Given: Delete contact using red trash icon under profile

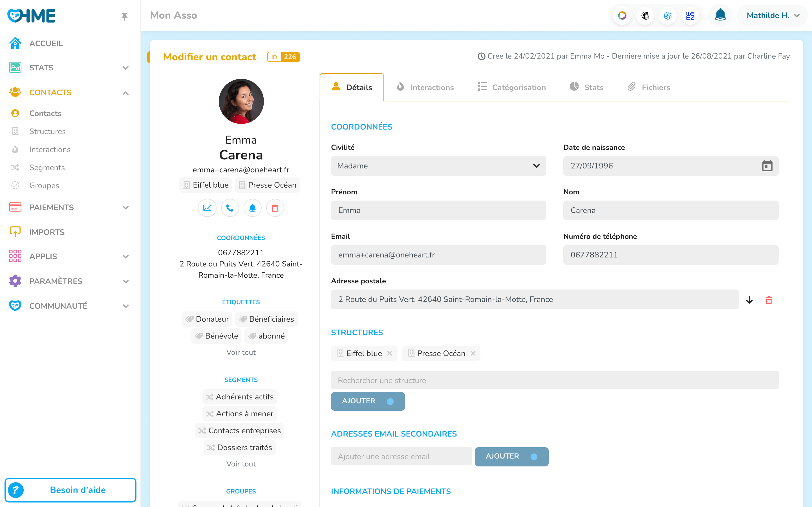Looking at the screenshot, I should click(275, 208).
